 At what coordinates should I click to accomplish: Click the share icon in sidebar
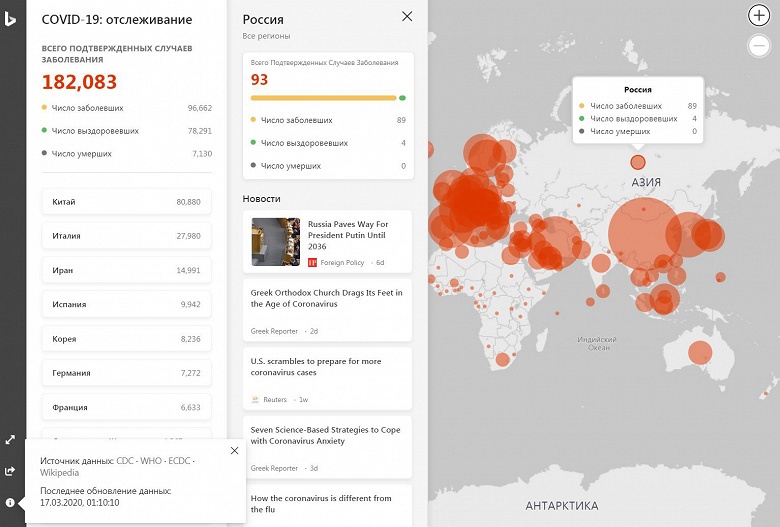(x=10, y=470)
